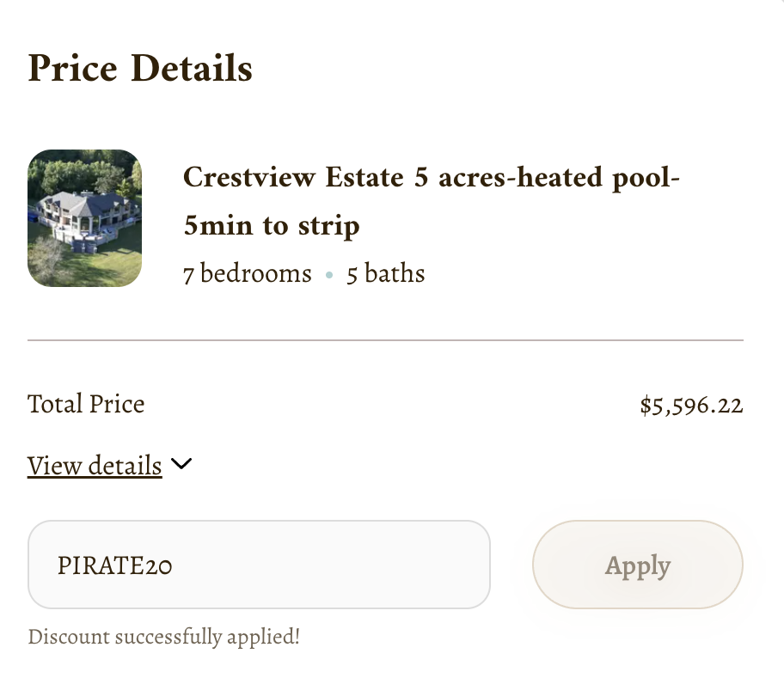Click the "5min to strip" title line
This screenshot has width=784, height=684.
pyautogui.click(x=272, y=225)
